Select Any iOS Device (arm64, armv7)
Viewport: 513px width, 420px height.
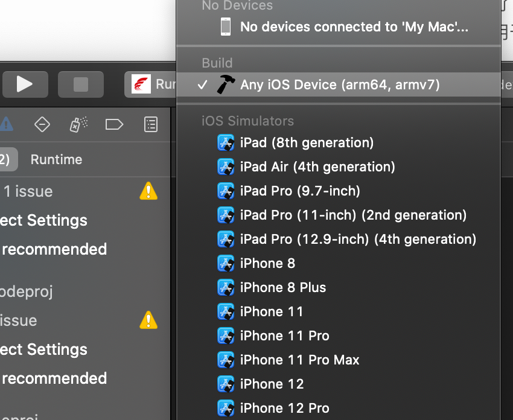[x=339, y=84]
